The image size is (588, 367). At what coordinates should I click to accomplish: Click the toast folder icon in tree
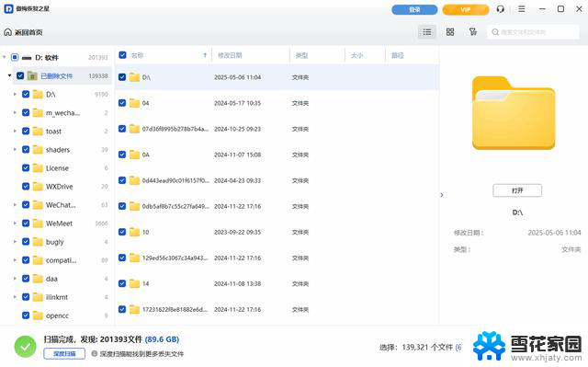click(38, 131)
